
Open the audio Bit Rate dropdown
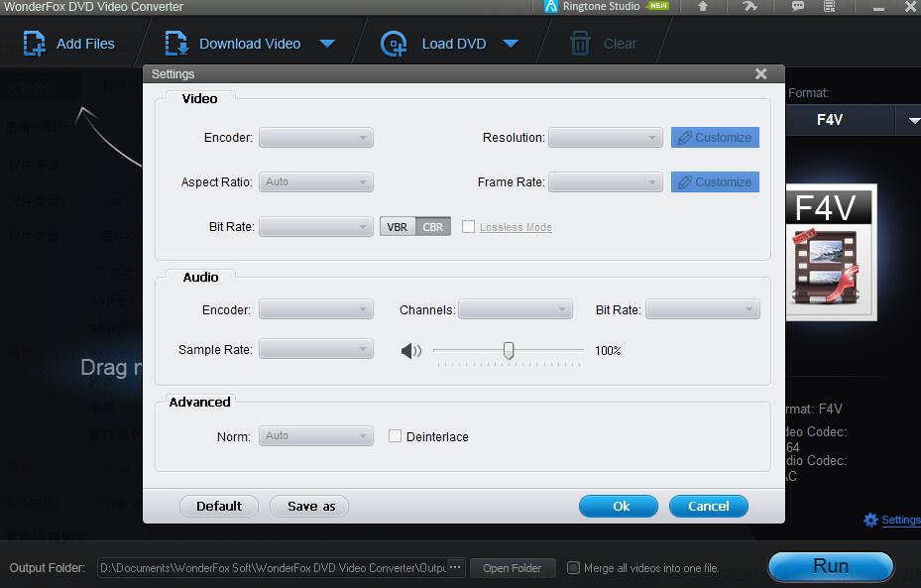[703, 309]
